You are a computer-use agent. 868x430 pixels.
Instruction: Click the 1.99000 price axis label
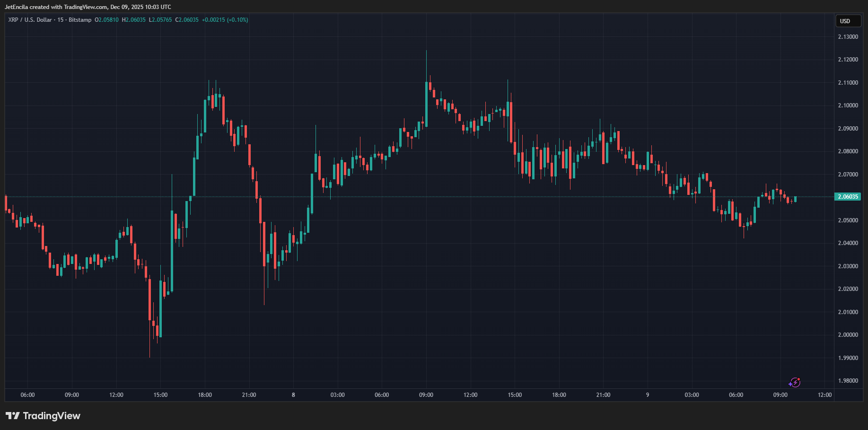(848, 358)
